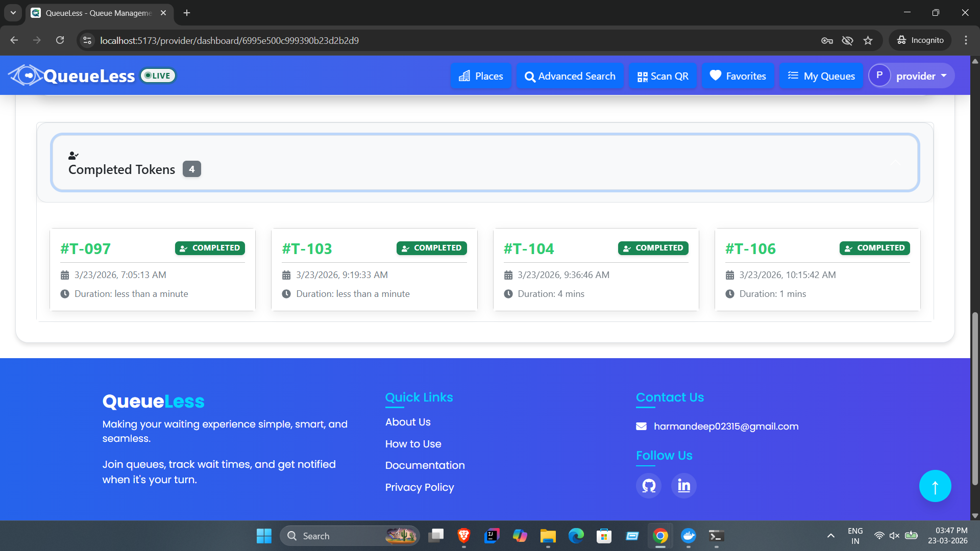The image size is (980, 551).
Task: Open the GitHub profile icon in footer
Action: click(649, 485)
